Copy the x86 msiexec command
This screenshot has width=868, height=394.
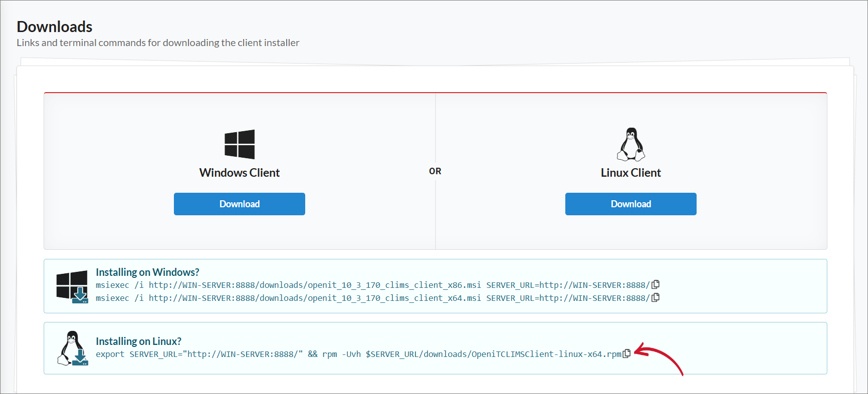pos(656,284)
